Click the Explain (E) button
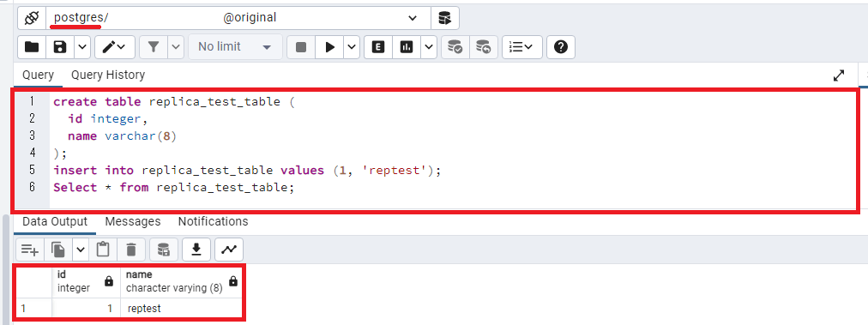868x325 pixels. click(x=378, y=47)
